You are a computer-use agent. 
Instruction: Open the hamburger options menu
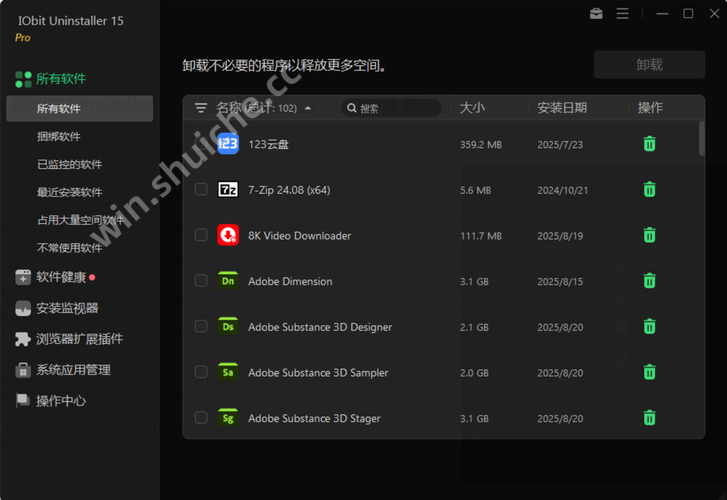[622, 14]
